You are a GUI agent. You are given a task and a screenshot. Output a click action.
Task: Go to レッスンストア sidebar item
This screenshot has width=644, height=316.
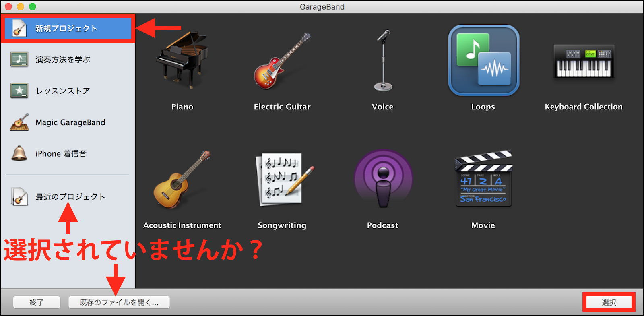point(63,91)
